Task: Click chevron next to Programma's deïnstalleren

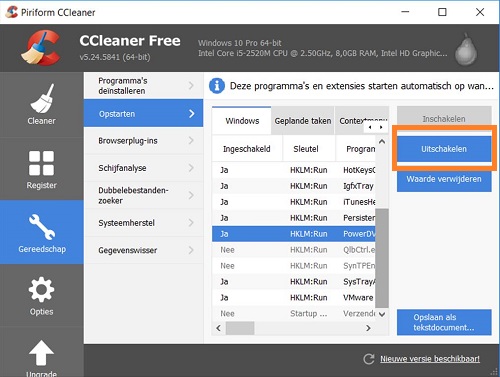Action: click(x=191, y=86)
